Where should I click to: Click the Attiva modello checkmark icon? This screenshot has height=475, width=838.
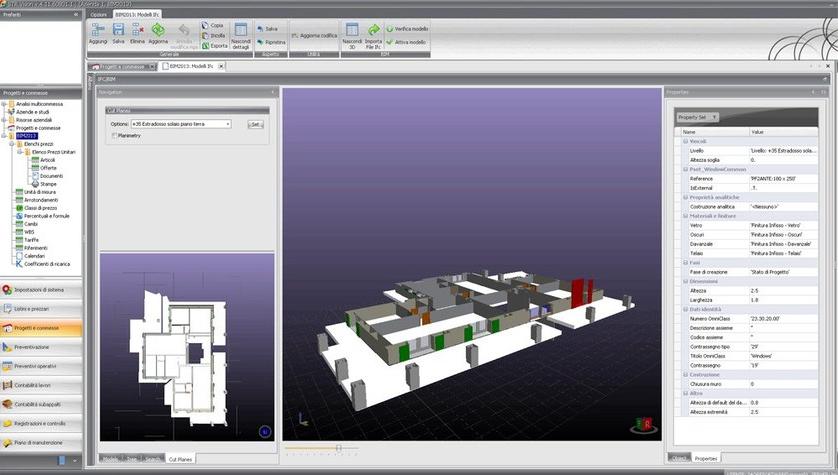click(x=390, y=42)
